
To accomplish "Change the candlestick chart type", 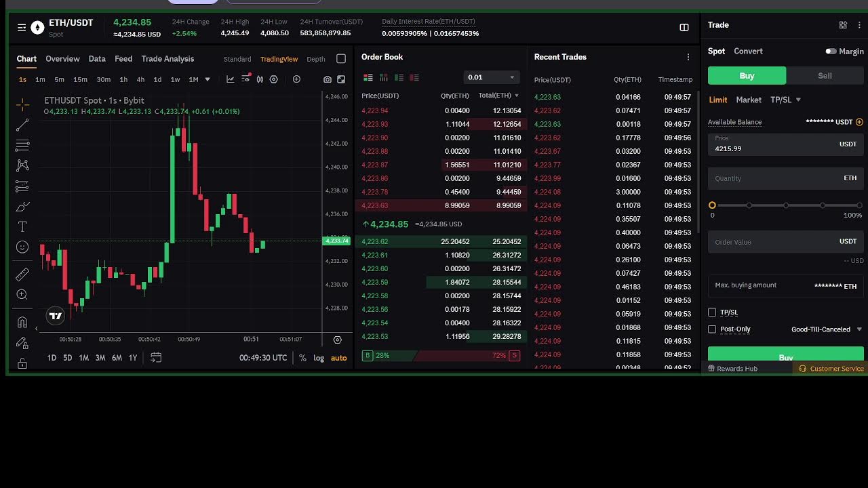I will tap(260, 79).
